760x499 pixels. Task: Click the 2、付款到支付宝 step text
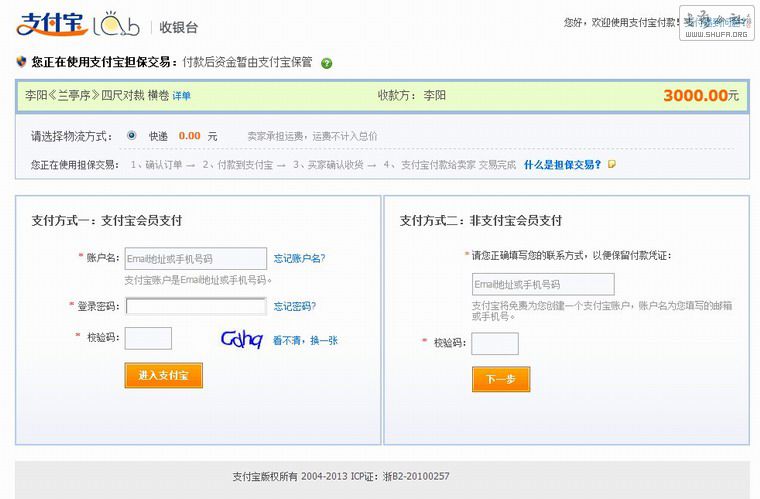pyautogui.click(x=238, y=165)
